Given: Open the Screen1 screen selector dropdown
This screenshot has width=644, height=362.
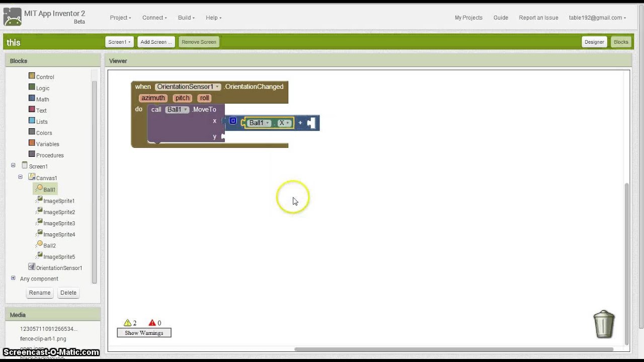Looking at the screenshot, I should [119, 42].
